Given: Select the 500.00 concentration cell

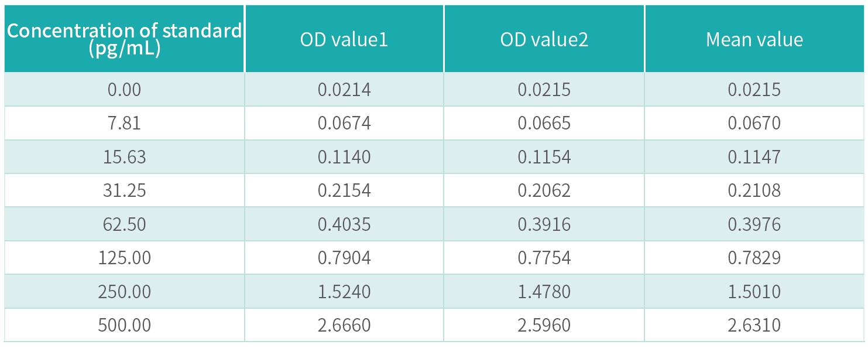Looking at the screenshot, I should [124, 325].
